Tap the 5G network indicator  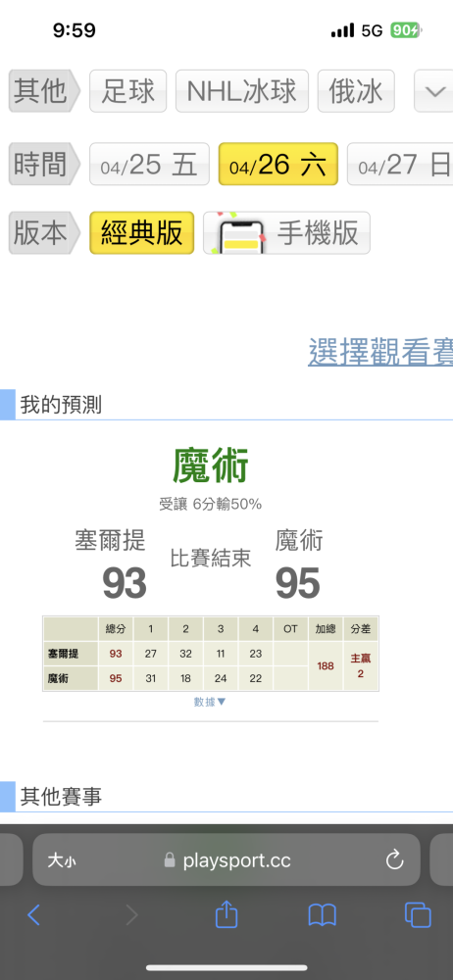(372, 30)
